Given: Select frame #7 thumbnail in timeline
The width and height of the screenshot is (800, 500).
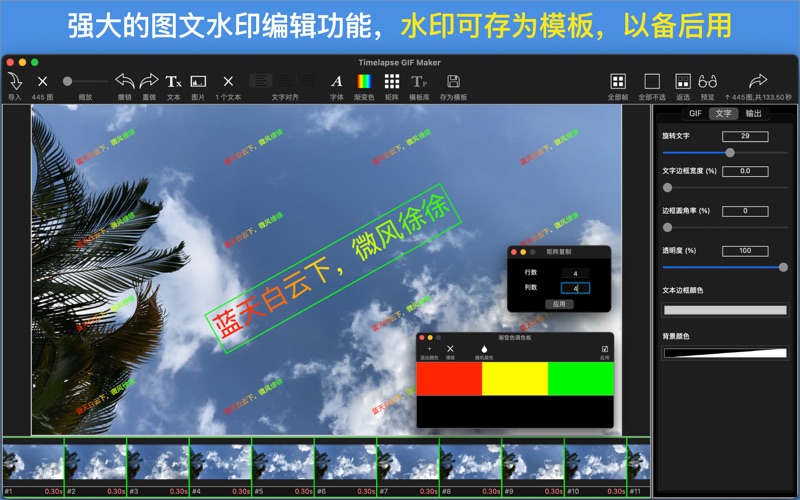Looking at the screenshot, I should [x=408, y=462].
